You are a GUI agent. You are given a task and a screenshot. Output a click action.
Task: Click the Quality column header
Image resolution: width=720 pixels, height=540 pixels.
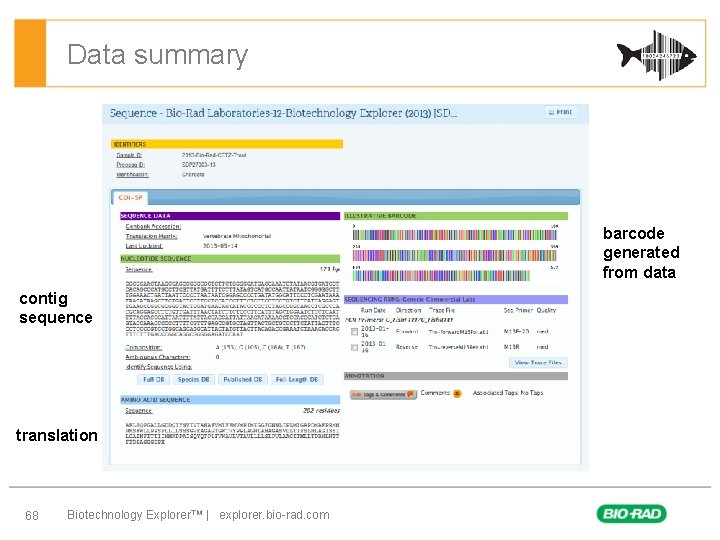pos(546,310)
